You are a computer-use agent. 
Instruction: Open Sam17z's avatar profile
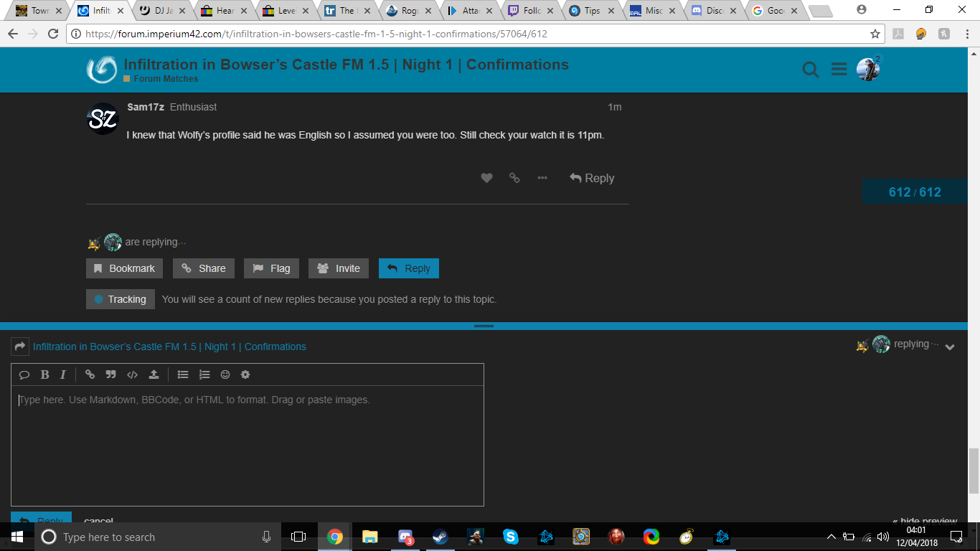click(x=102, y=119)
